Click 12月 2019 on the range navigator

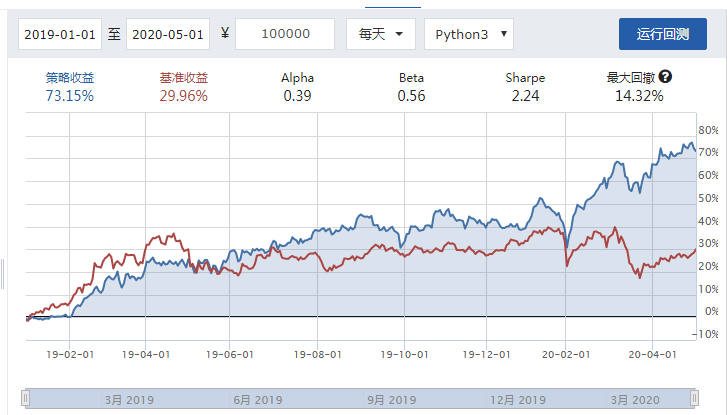click(519, 400)
